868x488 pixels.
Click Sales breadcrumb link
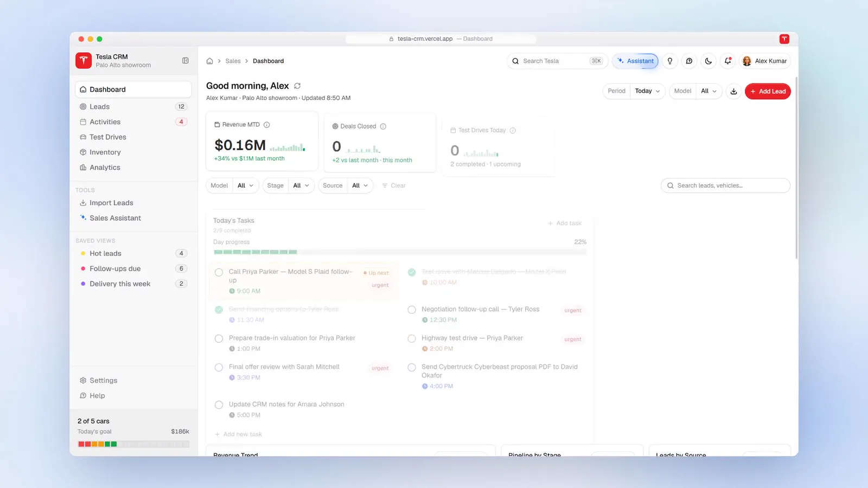pyautogui.click(x=233, y=61)
